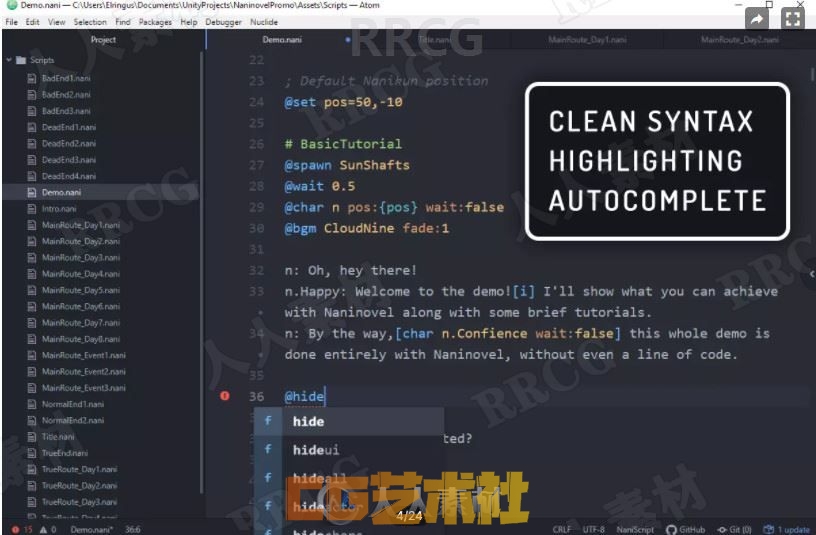Switch to the MainRoute_Day2.nani editor tab
Image resolution: width=816 pixels, height=535 pixels.
[740, 40]
